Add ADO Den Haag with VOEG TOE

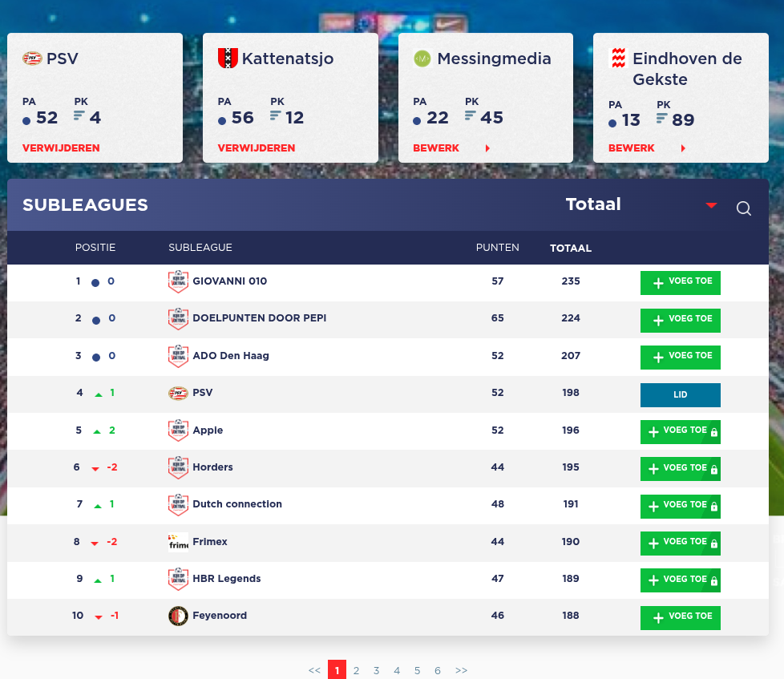point(681,358)
